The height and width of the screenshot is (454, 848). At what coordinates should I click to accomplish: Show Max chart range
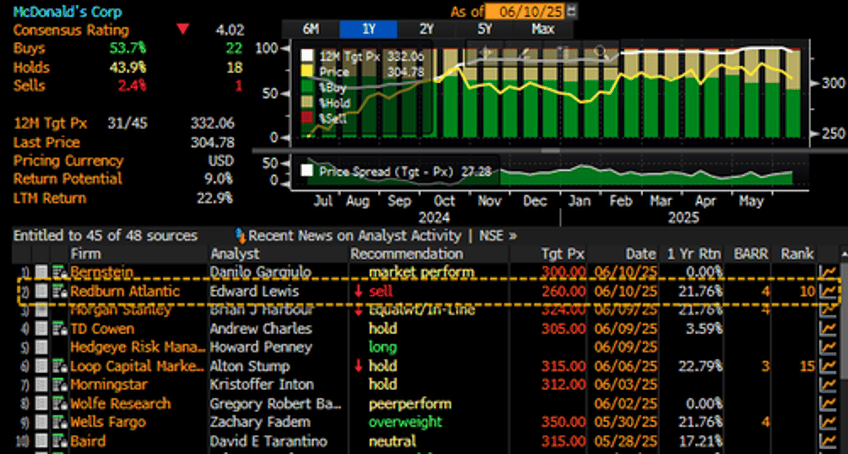click(542, 29)
